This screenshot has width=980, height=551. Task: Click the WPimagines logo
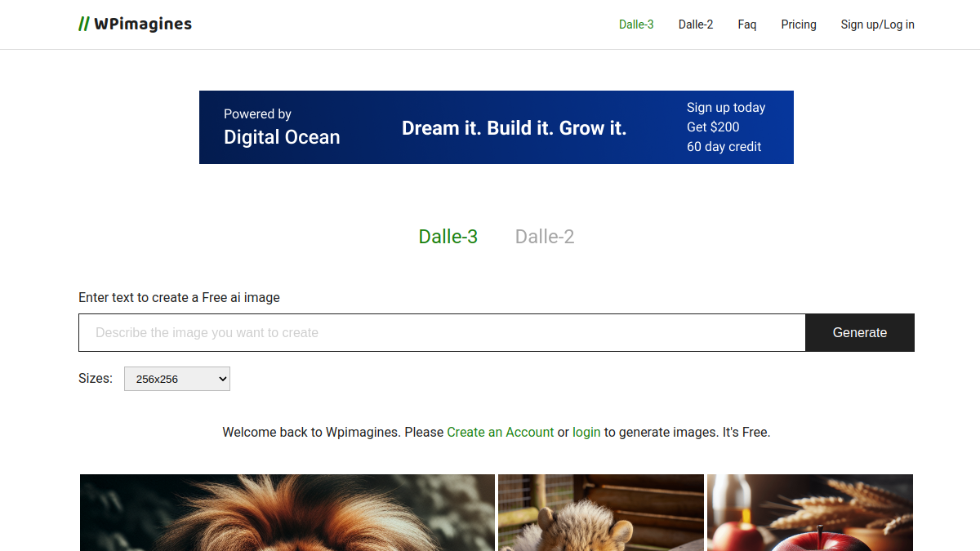tap(135, 24)
